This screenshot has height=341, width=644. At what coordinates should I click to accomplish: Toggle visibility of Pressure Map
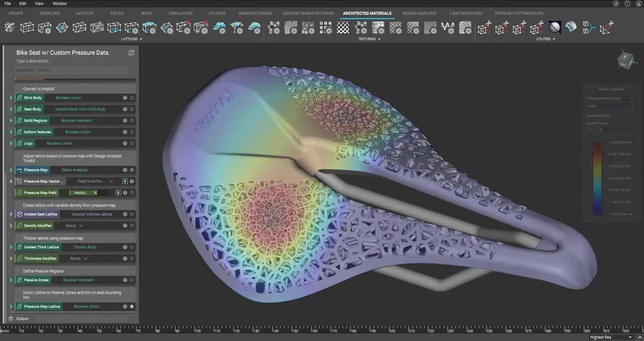point(132,170)
